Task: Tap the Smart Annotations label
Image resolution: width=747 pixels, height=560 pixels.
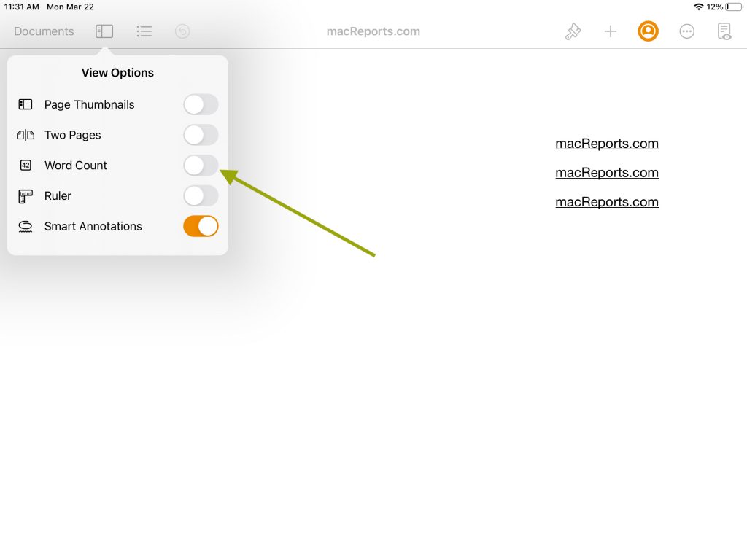Action: (93, 227)
